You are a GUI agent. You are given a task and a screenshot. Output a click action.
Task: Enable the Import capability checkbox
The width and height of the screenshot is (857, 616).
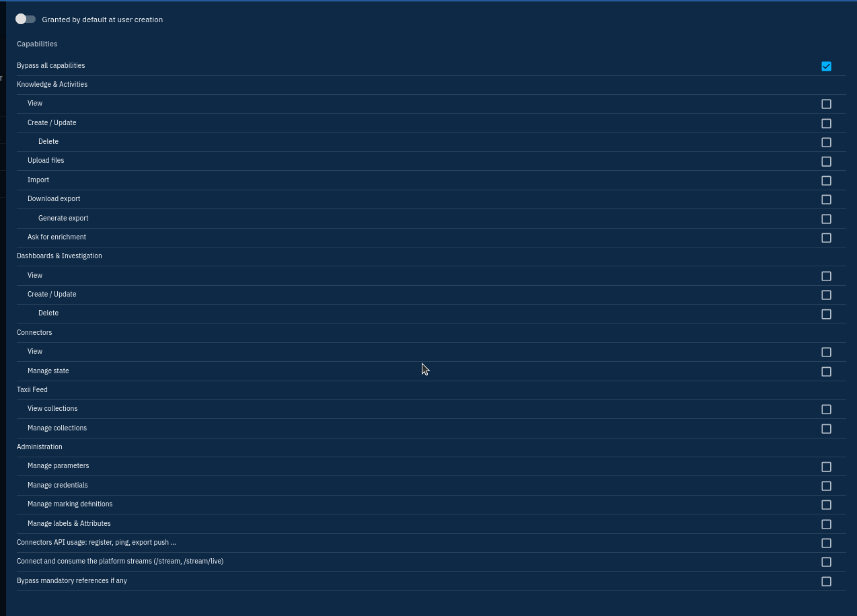pyautogui.click(x=826, y=180)
